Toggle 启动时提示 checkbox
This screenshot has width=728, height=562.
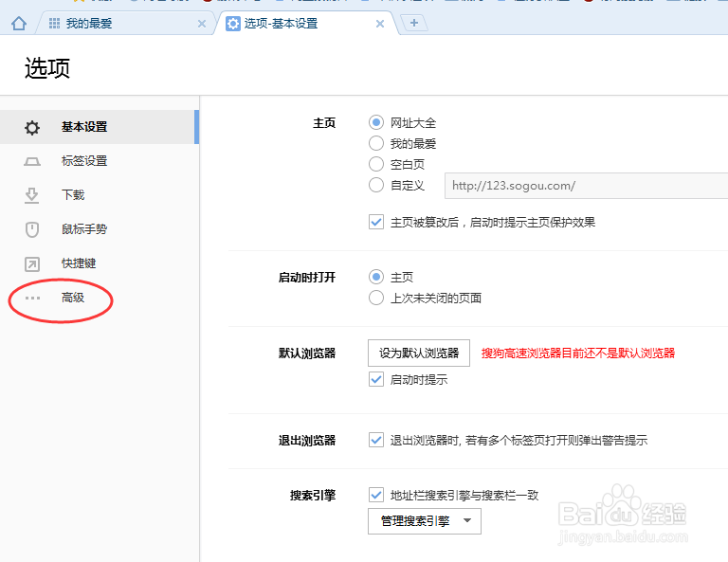(x=376, y=379)
